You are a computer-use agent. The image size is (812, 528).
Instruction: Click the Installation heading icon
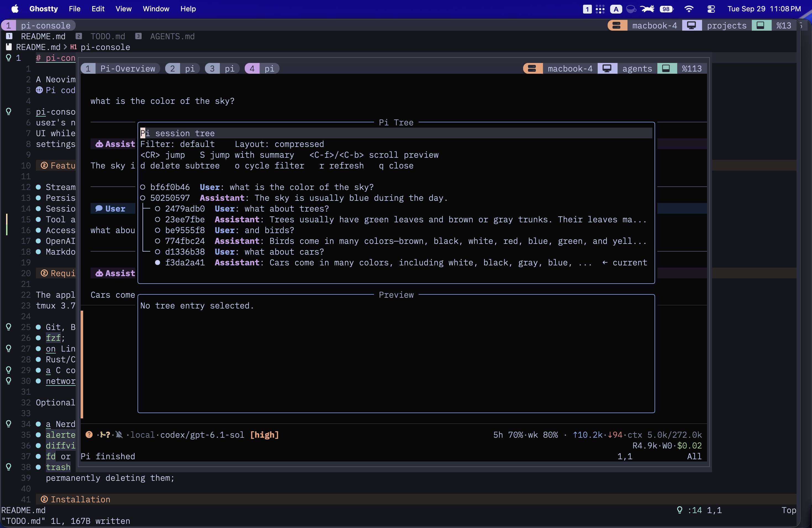click(44, 499)
